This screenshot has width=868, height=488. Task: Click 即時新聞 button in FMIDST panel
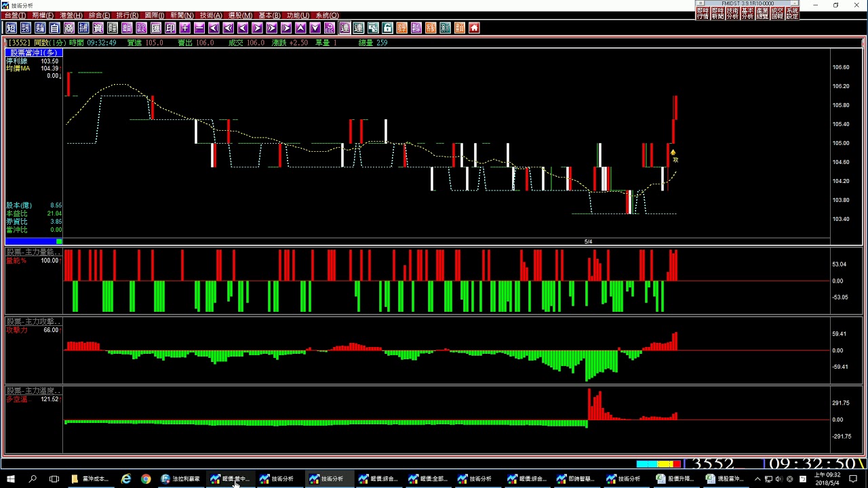click(718, 14)
